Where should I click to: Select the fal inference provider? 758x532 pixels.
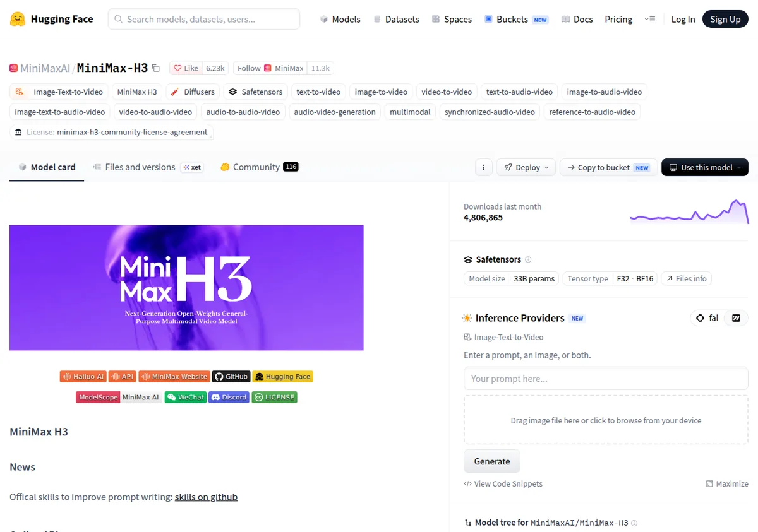pos(707,318)
